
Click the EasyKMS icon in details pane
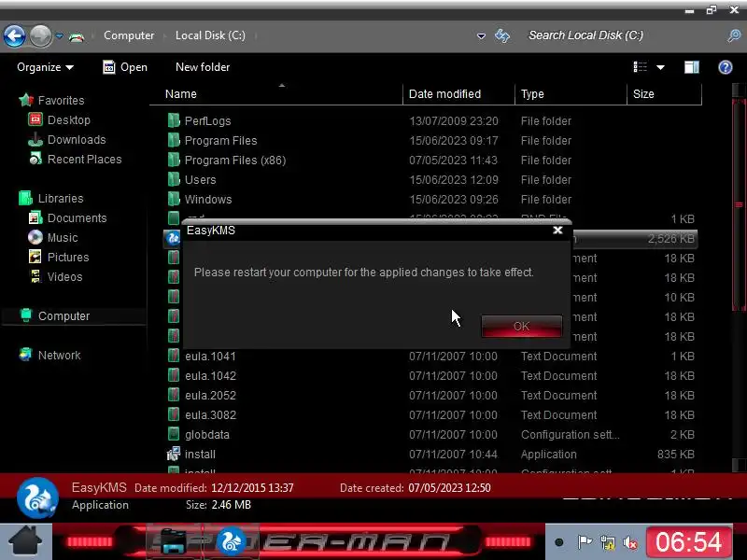pyautogui.click(x=37, y=497)
